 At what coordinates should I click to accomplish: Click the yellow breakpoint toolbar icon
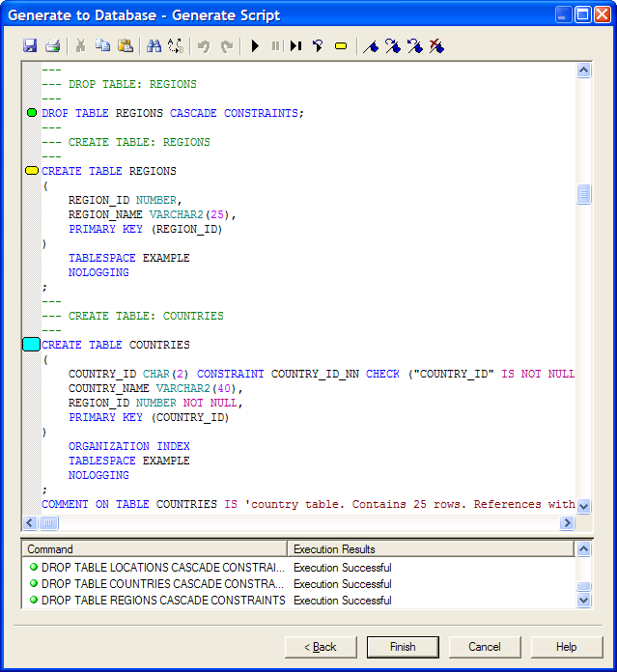click(341, 45)
